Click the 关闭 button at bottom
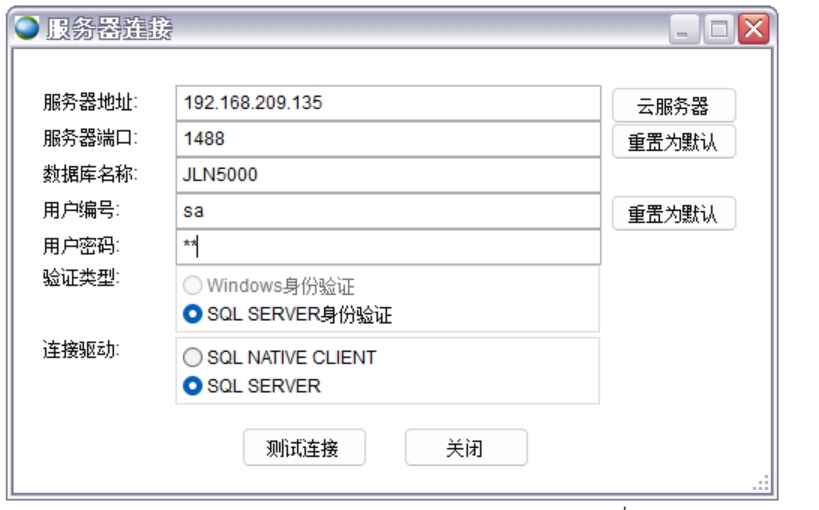Image resolution: width=819 pixels, height=510 pixels. coord(465,448)
